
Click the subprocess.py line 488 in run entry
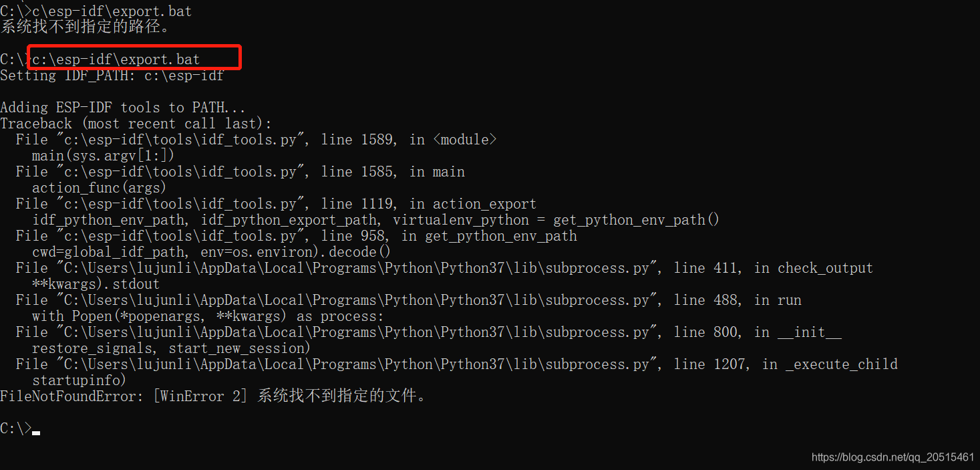pyautogui.click(x=409, y=300)
